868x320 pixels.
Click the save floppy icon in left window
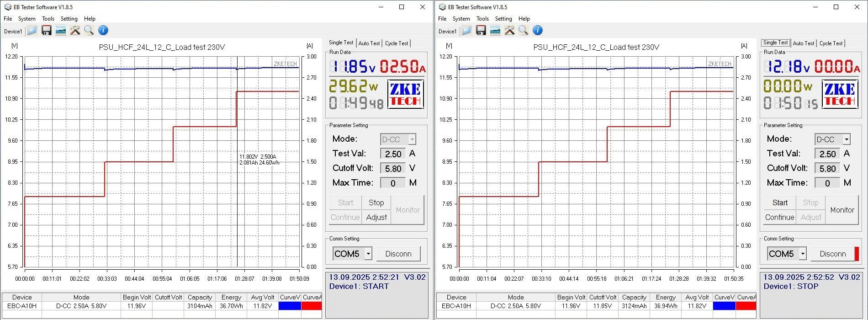coord(46,31)
